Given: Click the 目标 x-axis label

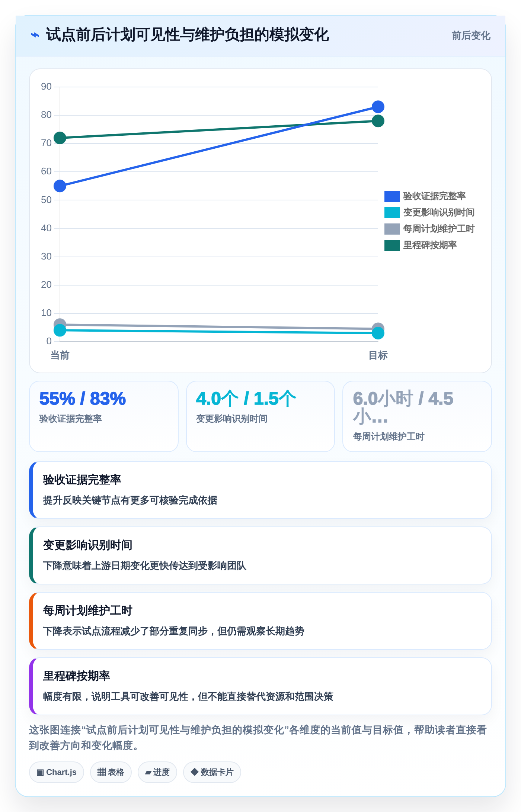Looking at the screenshot, I should pos(378,355).
